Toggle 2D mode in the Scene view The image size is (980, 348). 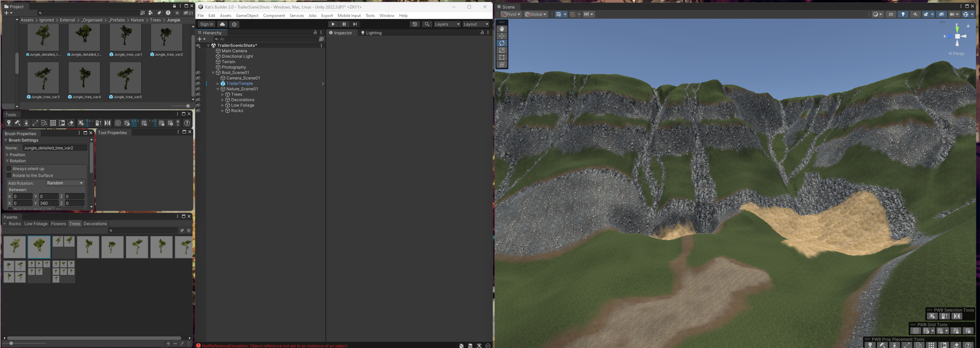pyautogui.click(x=891, y=14)
